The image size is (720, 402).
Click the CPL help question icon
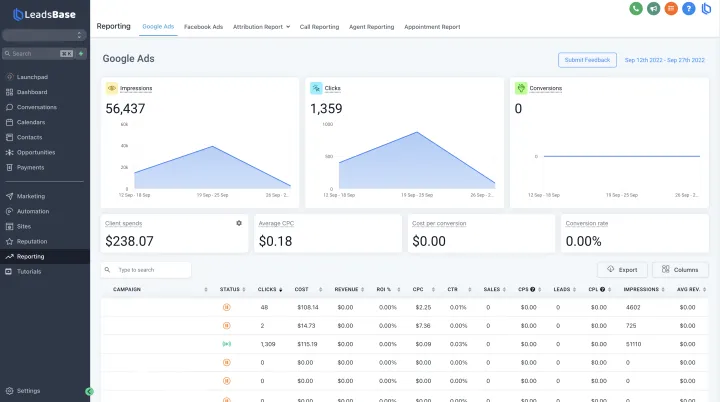click(602, 289)
